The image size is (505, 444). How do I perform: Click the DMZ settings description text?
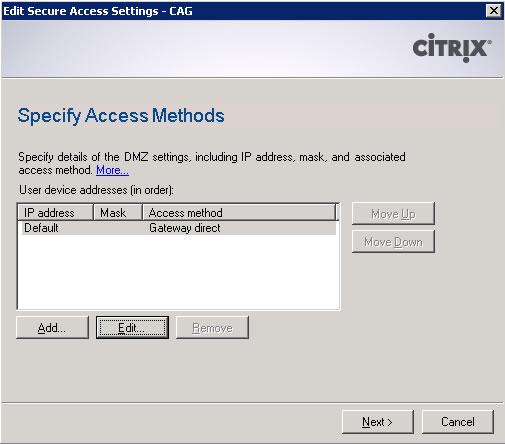click(x=212, y=163)
